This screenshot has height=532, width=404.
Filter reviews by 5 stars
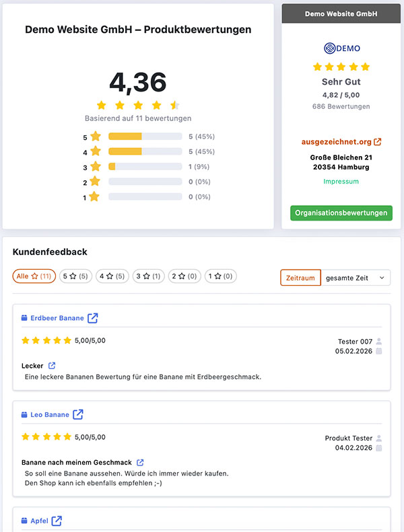pos(75,276)
